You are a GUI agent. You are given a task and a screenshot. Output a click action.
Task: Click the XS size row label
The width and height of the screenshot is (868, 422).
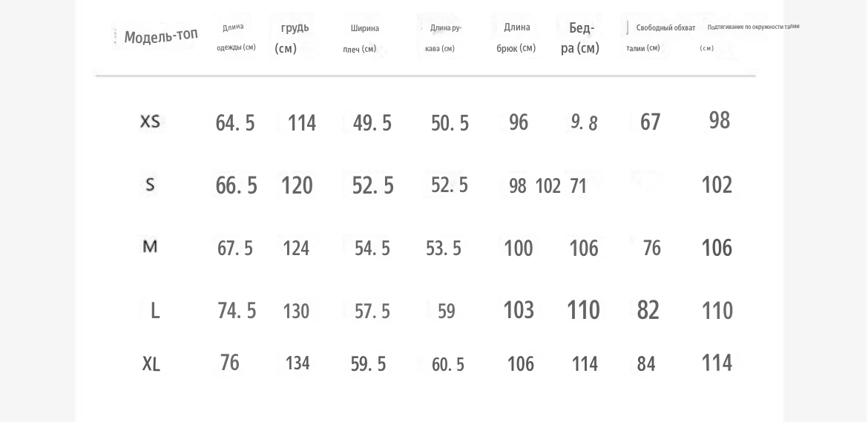150,121
